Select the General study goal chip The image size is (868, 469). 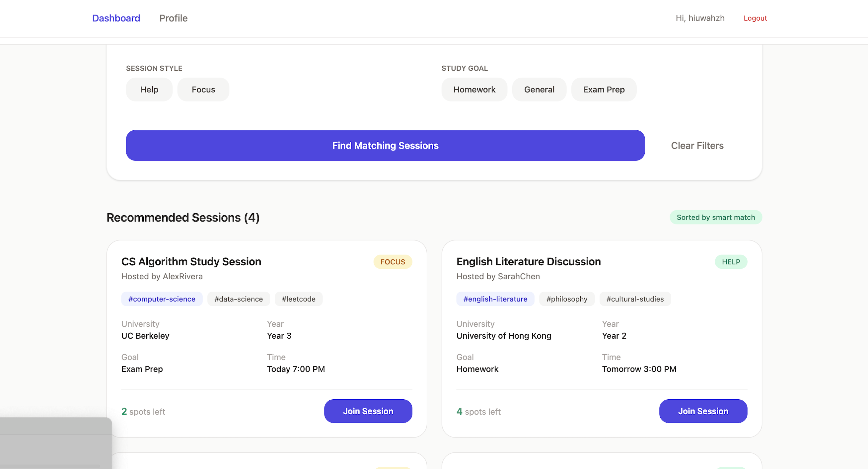point(539,90)
